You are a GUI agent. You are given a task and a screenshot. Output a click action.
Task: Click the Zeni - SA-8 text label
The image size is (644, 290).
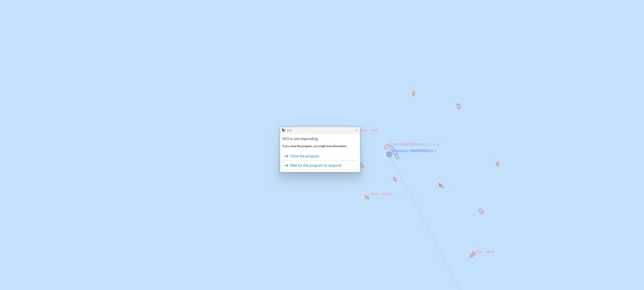tap(485, 251)
